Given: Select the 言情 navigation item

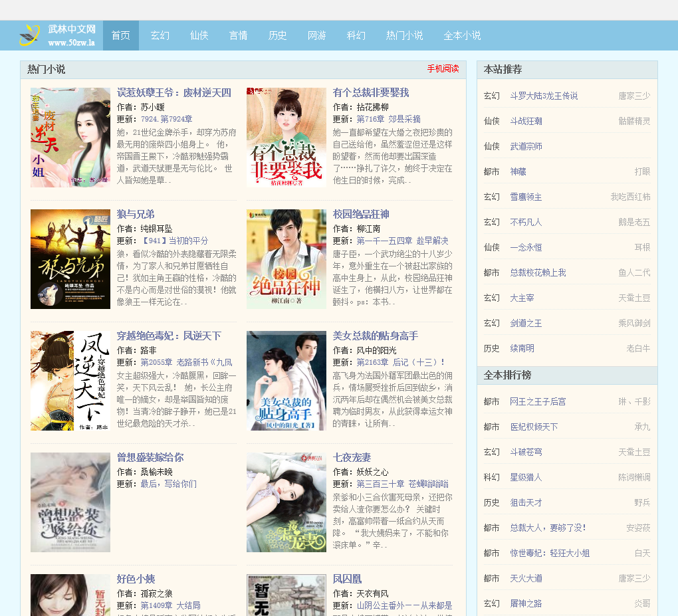Looking at the screenshot, I should 238,35.
